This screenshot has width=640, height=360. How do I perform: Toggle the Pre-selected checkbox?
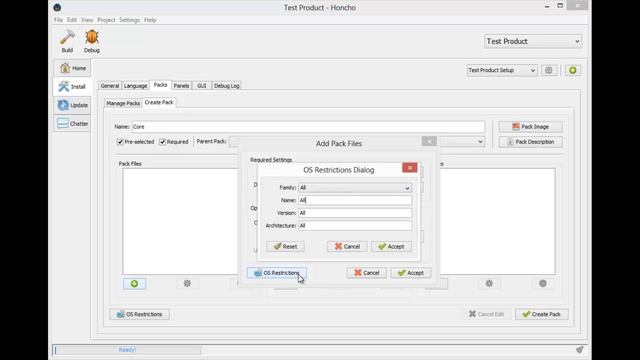coord(120,142)
